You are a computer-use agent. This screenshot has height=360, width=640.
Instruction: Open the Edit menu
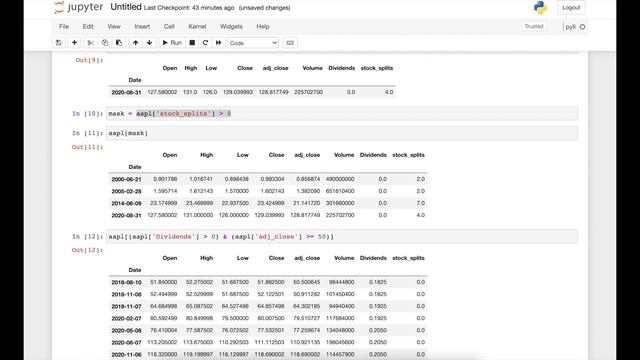[x=88, y=27]
